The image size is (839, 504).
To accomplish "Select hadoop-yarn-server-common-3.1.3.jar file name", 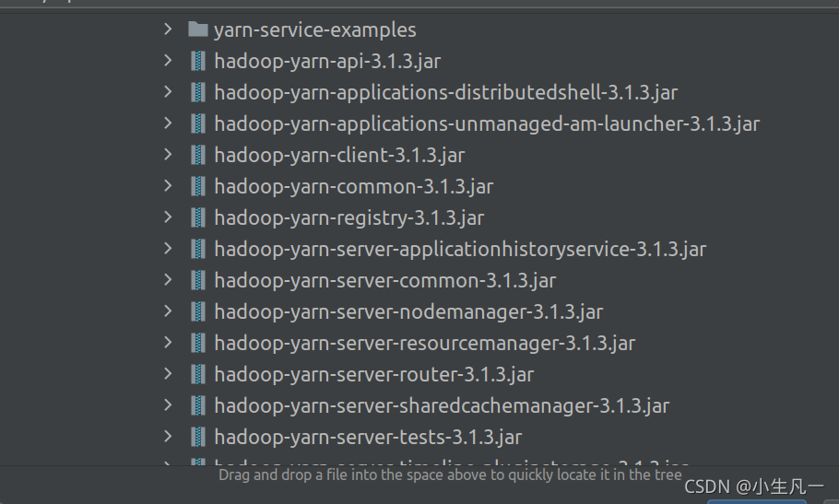I will point(385,281).
